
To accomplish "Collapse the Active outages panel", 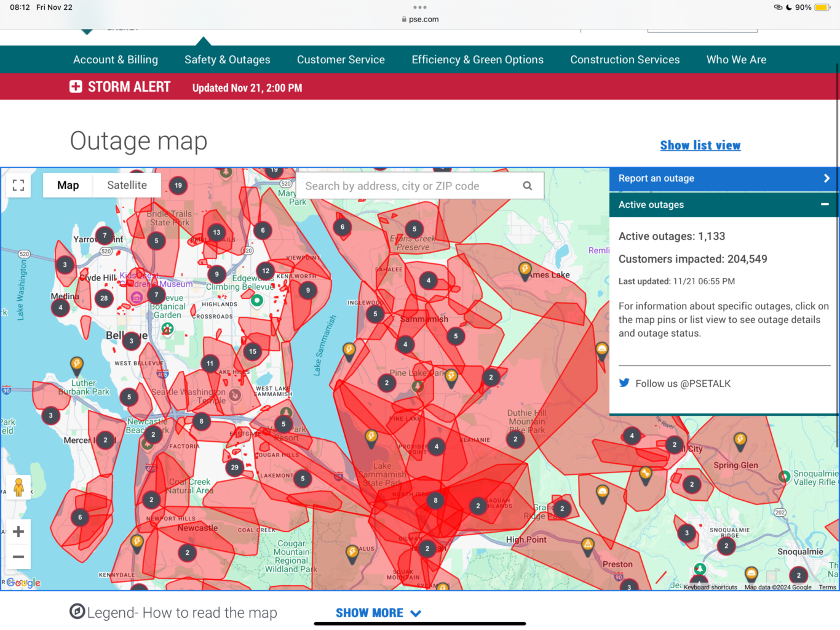I will tap(825, 204).
